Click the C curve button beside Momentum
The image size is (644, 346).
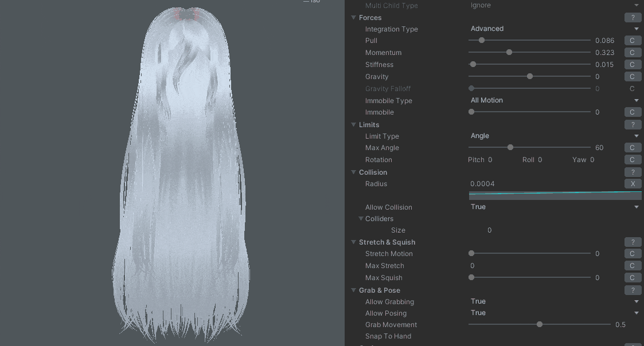coord(633,53)
